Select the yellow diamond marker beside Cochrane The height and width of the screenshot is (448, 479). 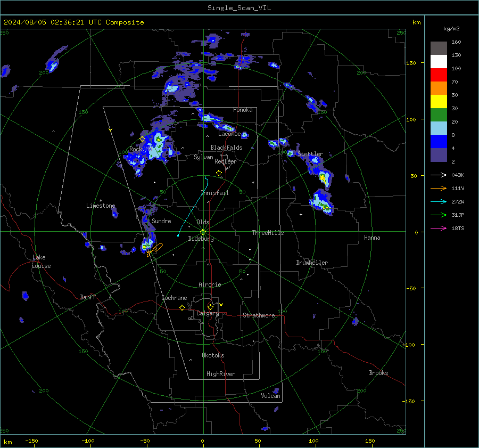(183, 307)
